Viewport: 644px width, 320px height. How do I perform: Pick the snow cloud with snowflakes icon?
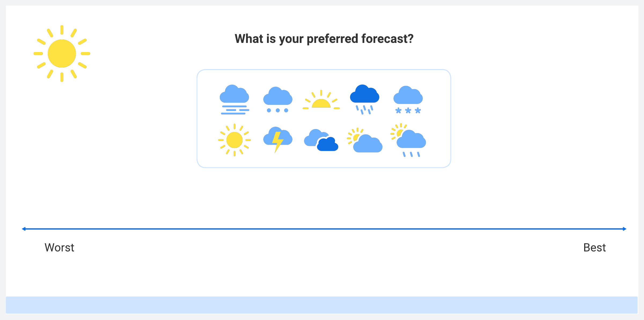408,100
